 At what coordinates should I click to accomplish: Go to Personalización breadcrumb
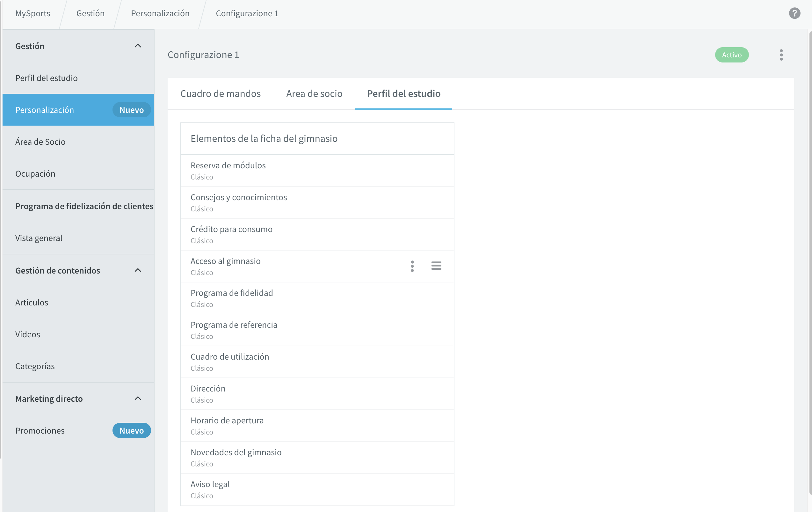[160, 13]
